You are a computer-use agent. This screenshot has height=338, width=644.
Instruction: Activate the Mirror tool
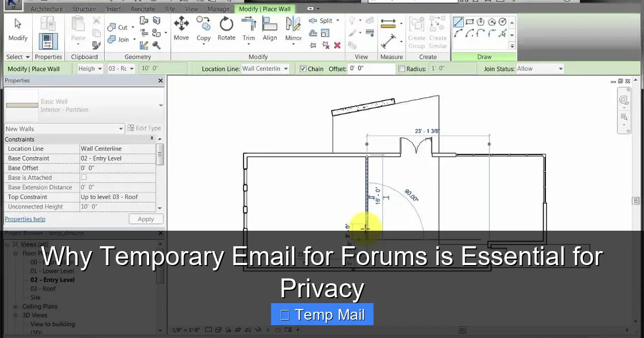tap(292, 30)
